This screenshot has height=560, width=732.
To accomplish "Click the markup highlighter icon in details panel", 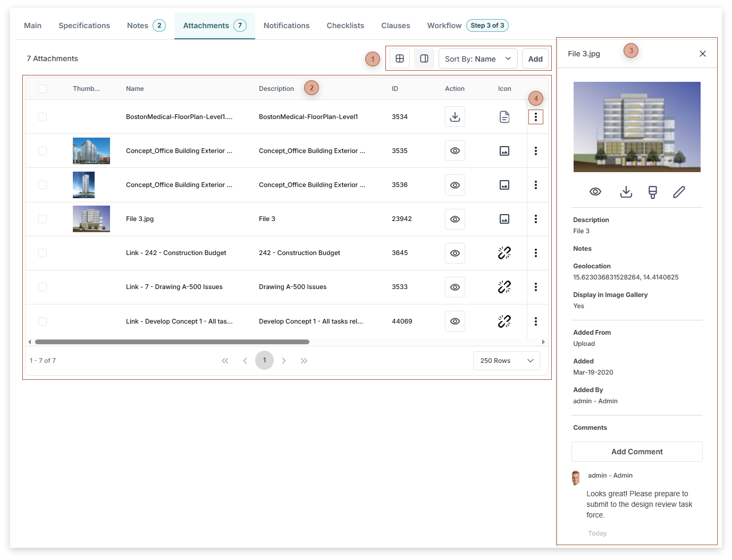I will pyautogui.click(x=652, y=192).
